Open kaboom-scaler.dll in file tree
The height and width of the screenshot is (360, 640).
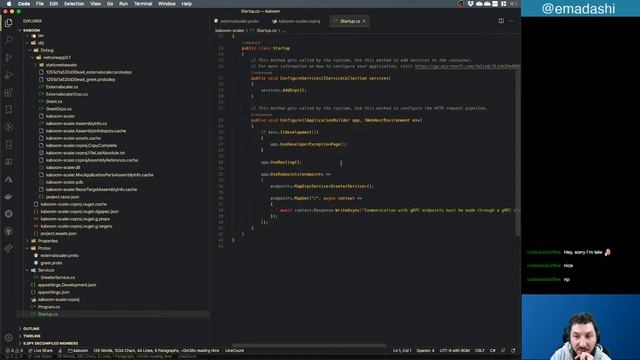pyautogui.click(x=63, y=167)
